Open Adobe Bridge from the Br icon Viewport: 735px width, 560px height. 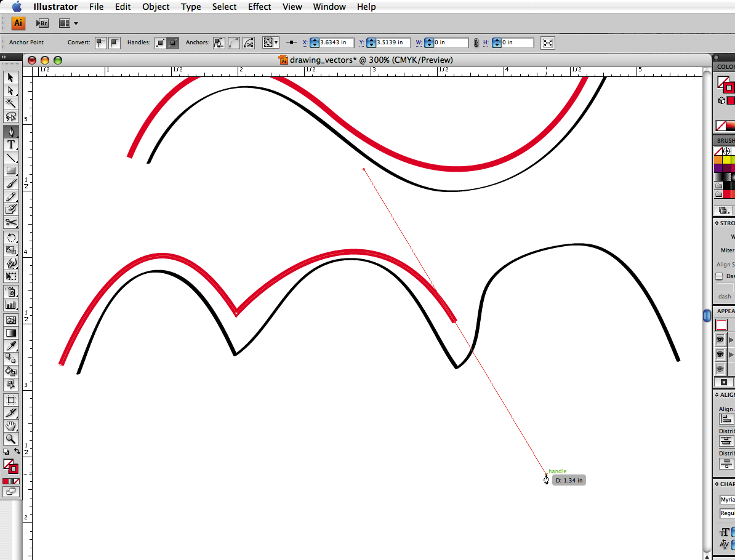[42, 23]
